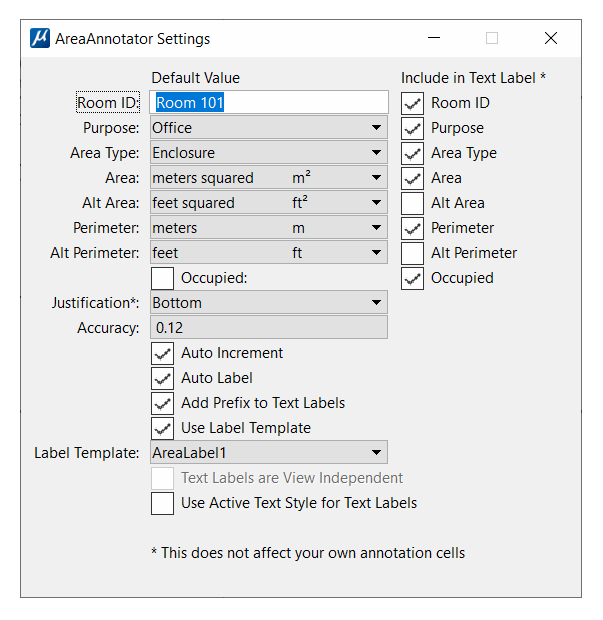603x620 pixels.
Task: Toggle the Occupied default value checkbox
Action: 162,278
